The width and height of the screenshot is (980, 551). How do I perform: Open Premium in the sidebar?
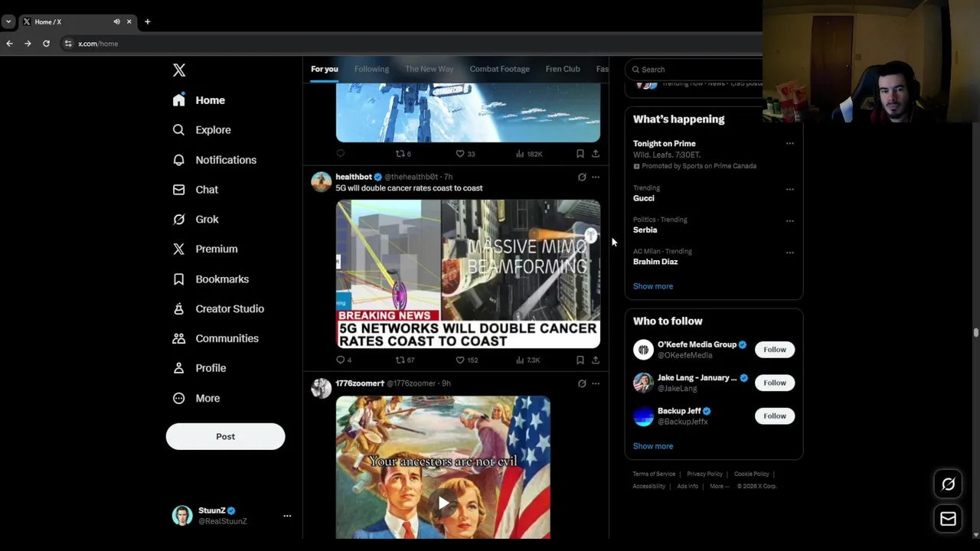(206, 249)
